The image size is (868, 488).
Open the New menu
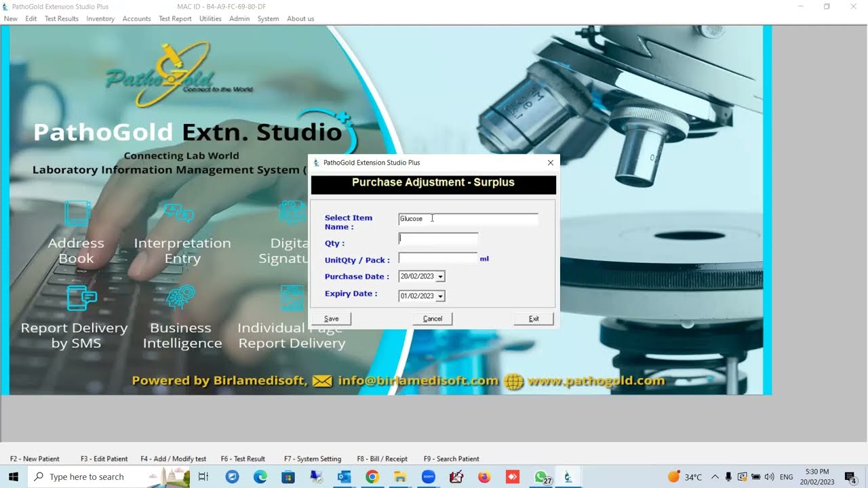point(11,19)
